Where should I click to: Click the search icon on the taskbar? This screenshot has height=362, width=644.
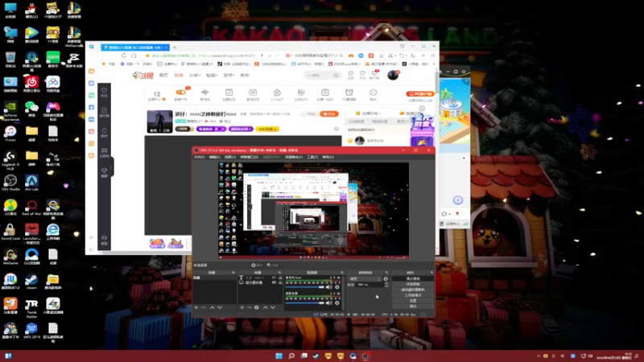pyautogui.click(x=291, y=356)
